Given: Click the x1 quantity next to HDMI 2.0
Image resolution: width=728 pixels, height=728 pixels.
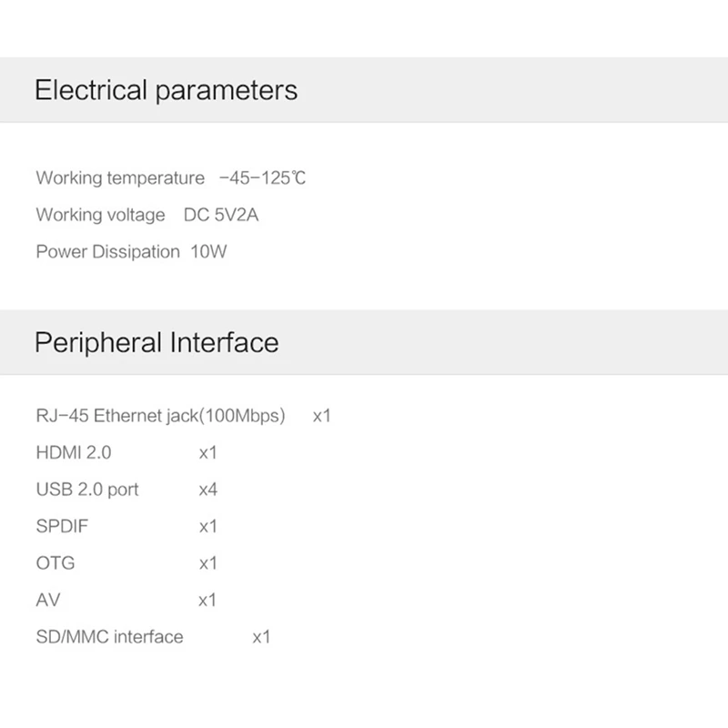Looking at the screenshot, I should click(x=208, y=452).
